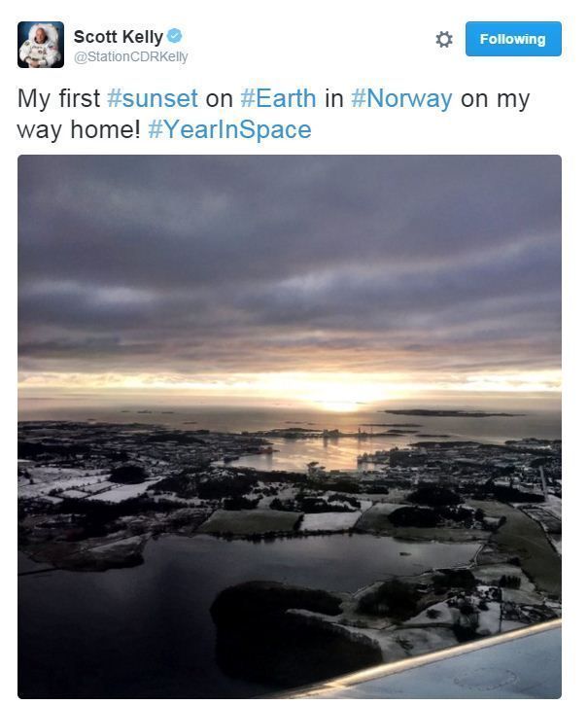Viewport: 588px width, 705px height.
Task: Open the @StationCDRKelly handle
Action: pos(131,57)
